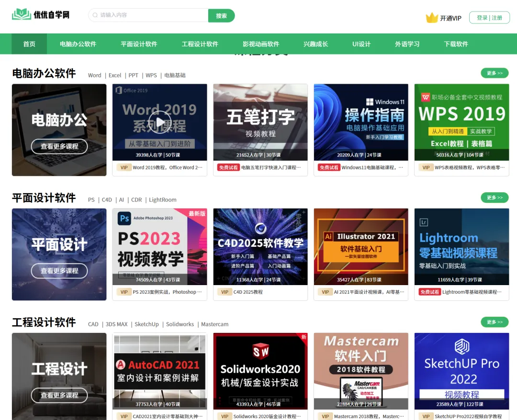Image resolution: width=517 pixels, height=420 pixels.
Task: Click 更多 button for 电脑办公软件
Action: point(495,73)
